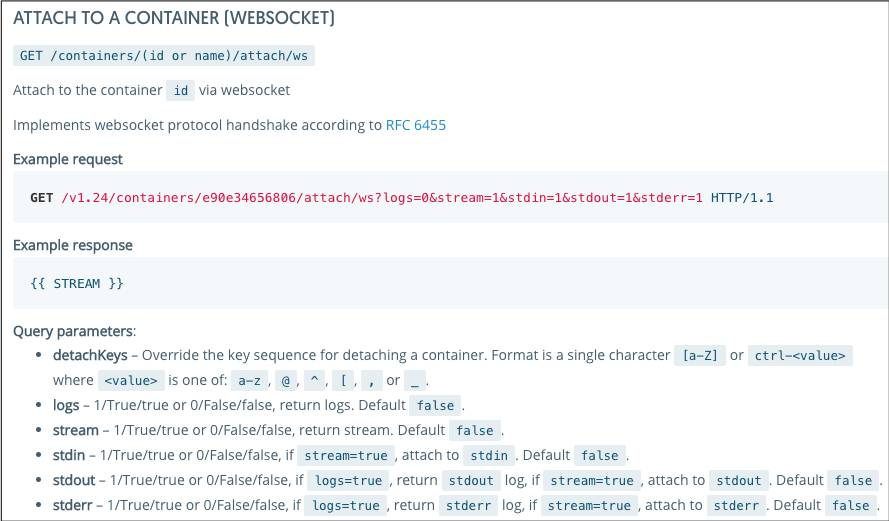Click the stdin parameter name in list
Viewport: 889px width, 521px height.
pyautogui.click(x=69, y=455)
